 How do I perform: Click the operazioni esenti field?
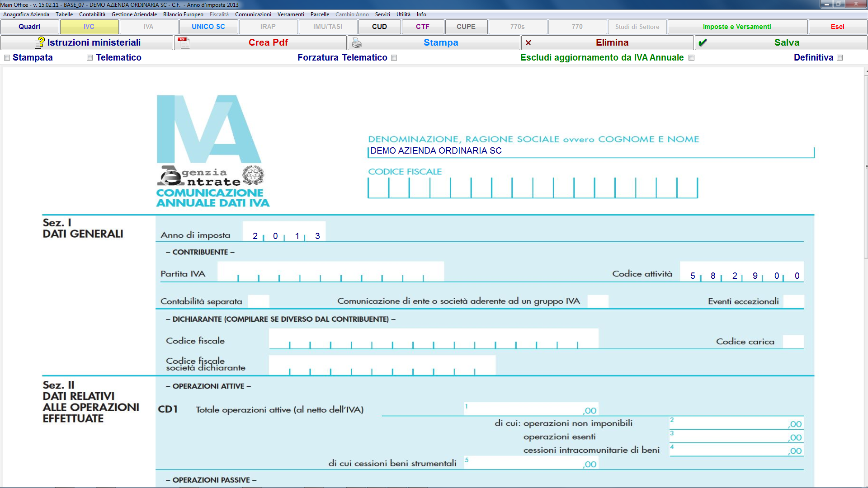tap(736, 436)
